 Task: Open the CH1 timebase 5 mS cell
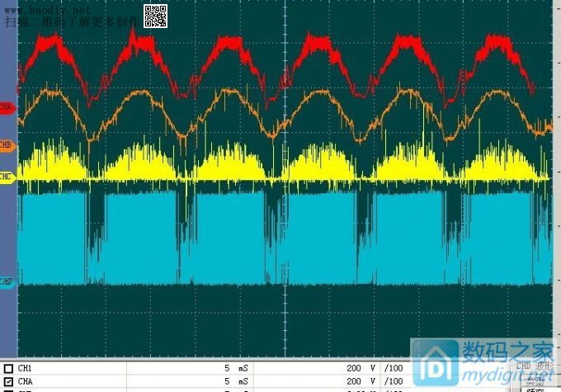[236, 367]
